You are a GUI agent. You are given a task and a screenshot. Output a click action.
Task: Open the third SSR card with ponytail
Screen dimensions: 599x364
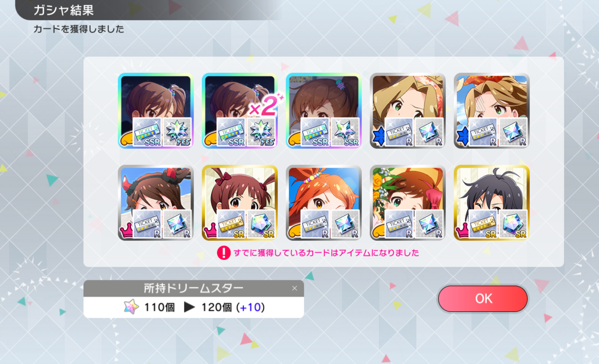tap(323, 111)
